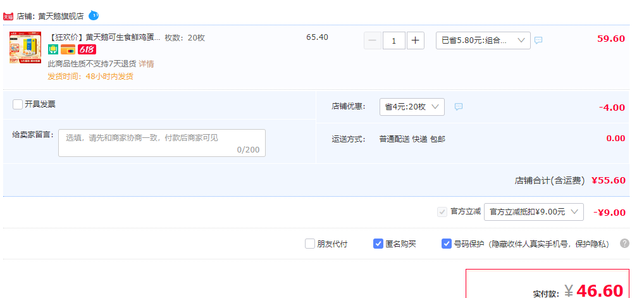Click the green service badge under the product title
Screen dimensions: 644x298
click(53, 50)
